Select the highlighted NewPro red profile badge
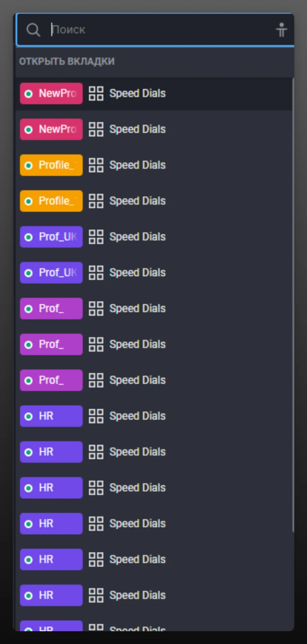 (x=51, y=93)
